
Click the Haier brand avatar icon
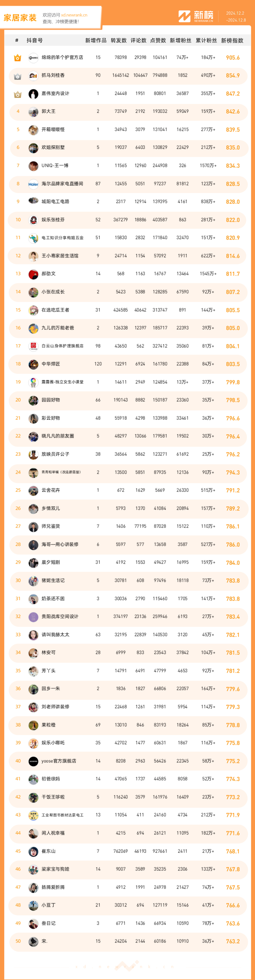[x=33, y=184]
